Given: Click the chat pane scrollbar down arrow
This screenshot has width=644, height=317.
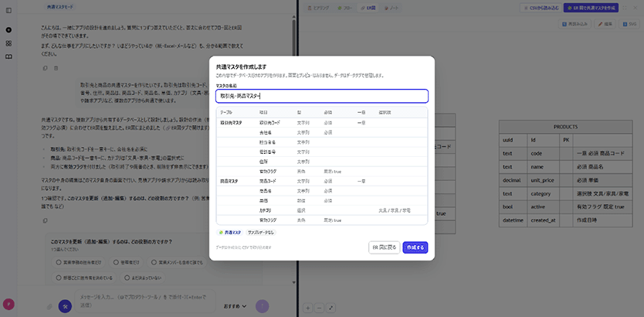Looking at the screenshot, I should pyautogui.click(x=293, y=282).
